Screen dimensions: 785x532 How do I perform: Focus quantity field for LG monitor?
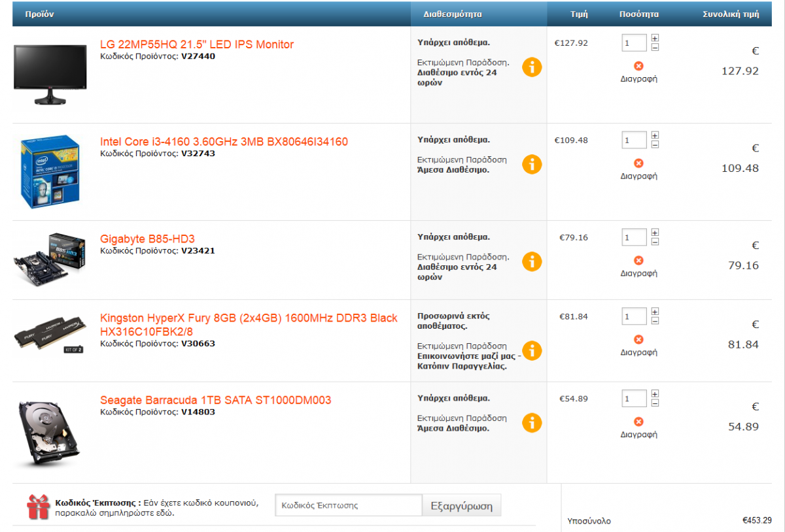pos(634,43)
